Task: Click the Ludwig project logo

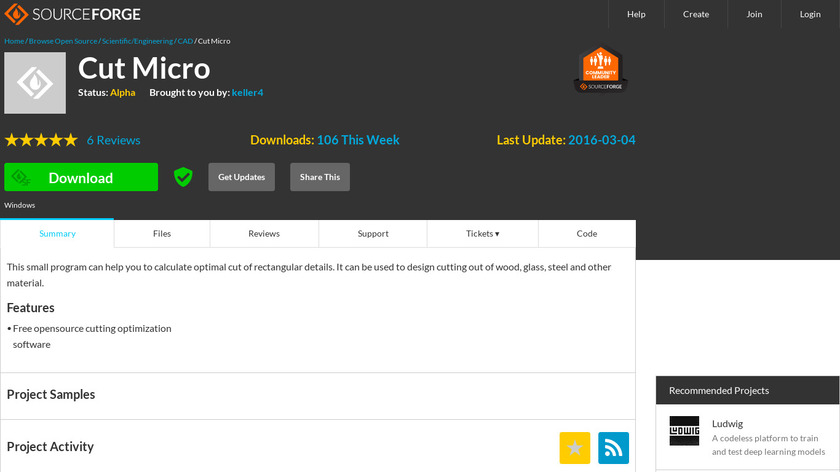Action: click(x=684, y=431)
